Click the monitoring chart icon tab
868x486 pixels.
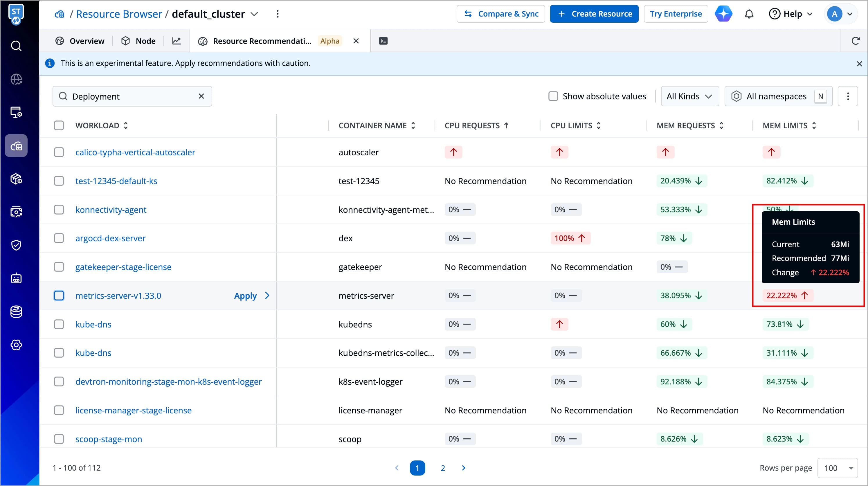[x=177, y=41]
